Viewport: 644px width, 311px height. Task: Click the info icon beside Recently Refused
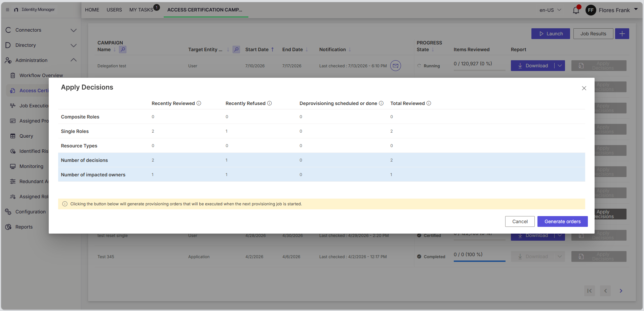coord(270,103)
